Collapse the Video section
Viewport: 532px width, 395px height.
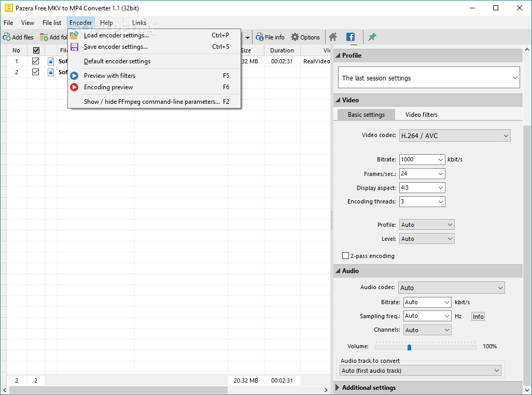coord(338,100)
